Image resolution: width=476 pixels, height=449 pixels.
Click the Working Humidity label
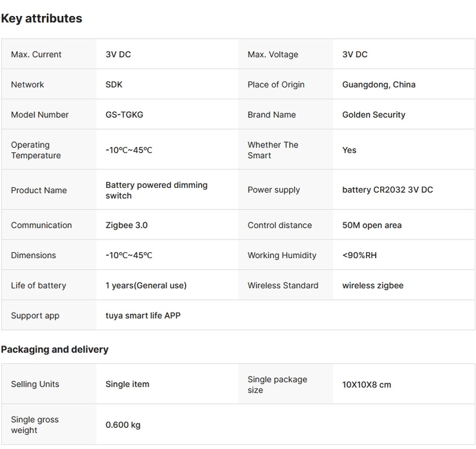point(282,256)
